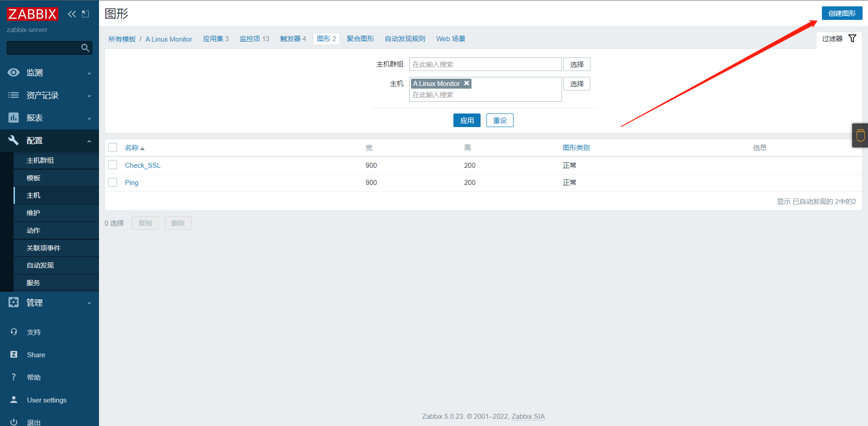The width and height of the screenshot is (868, 426).
Task: Expand the 管理 menu chevron
Action: tap(89, 303)
